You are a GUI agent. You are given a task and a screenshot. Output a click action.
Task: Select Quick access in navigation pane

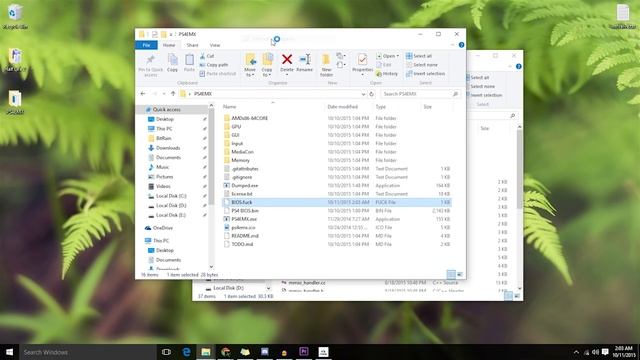pos(166,110)
